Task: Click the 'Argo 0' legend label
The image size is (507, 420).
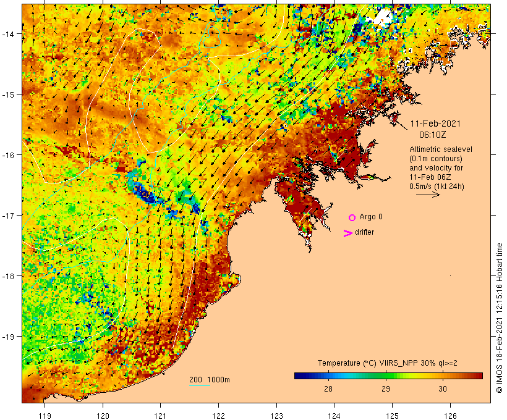Action: pyautogui.click(x=371, y=217)
